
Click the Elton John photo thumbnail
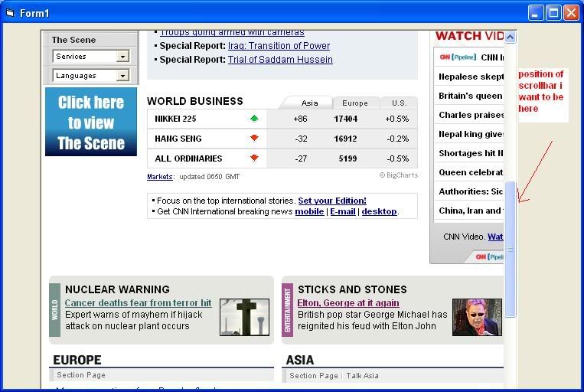tap(477, 317)
